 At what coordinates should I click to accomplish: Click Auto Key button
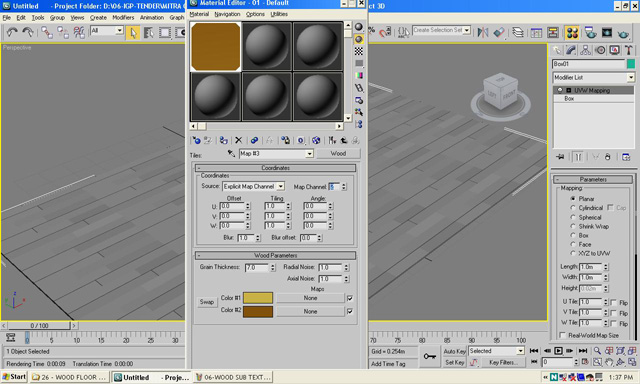point(454,351)
